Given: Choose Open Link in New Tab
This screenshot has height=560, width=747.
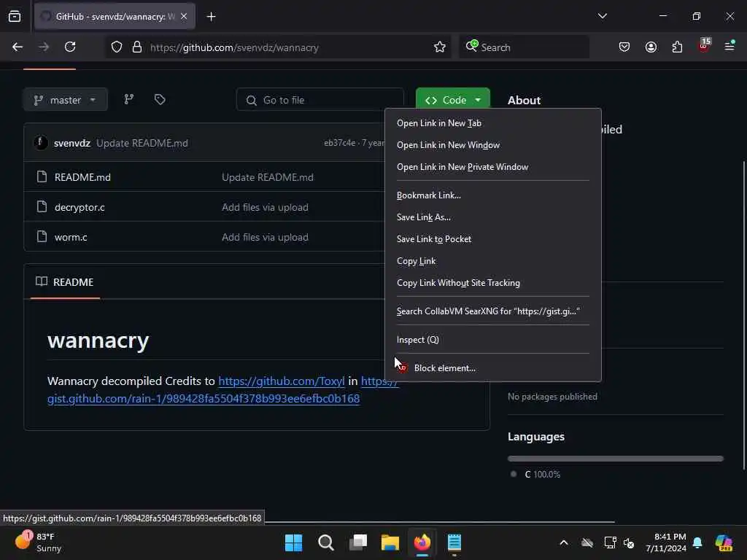Looking at the screenshot, I should coord(493,123).
